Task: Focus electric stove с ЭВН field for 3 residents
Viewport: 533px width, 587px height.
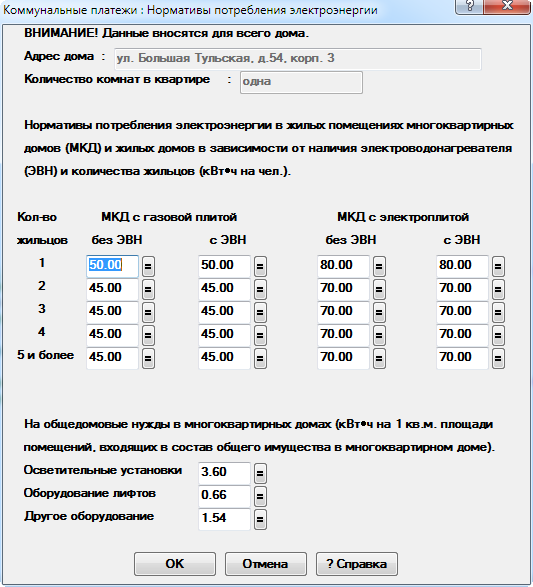Action: (462, 312)
